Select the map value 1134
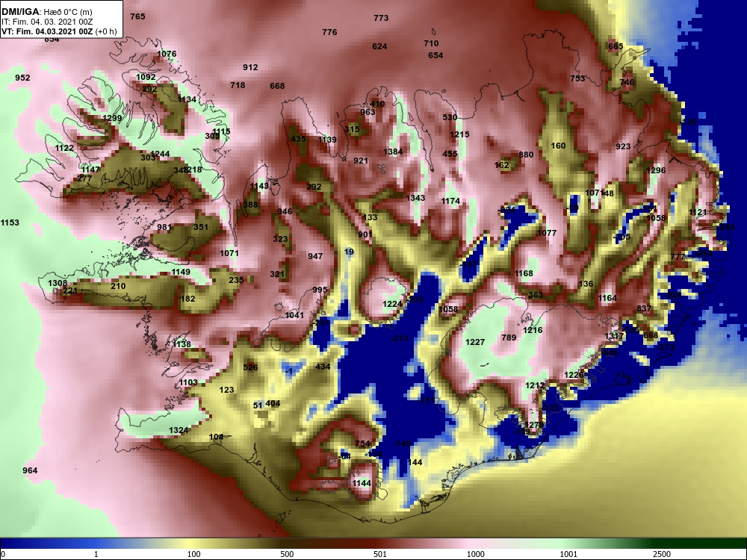This screenshot has width=747, height=560. click(187, 99)
